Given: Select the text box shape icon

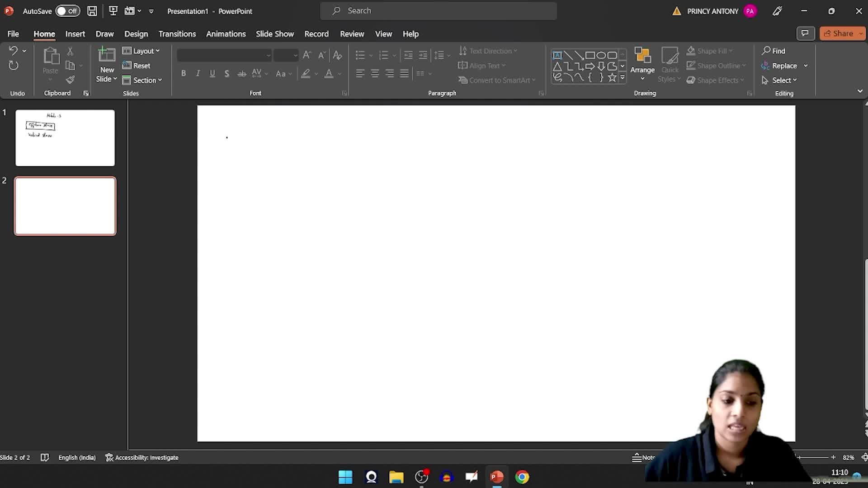Looking at the screenshot, I should point(557,55).
